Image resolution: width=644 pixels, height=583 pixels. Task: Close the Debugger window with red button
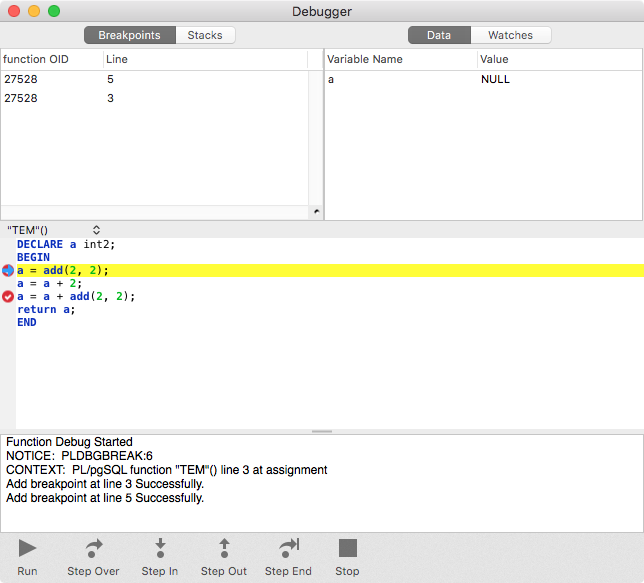pyautogui.click(x=14, y=11)
